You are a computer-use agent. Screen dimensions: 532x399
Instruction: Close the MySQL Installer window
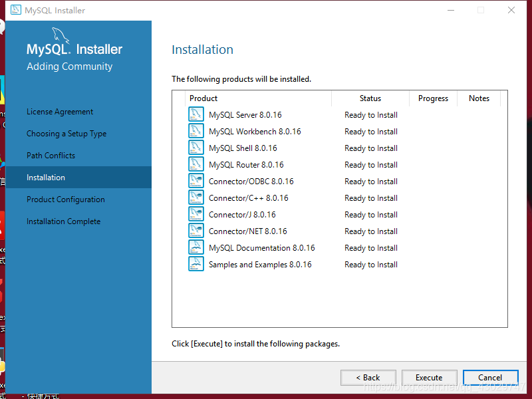click(x=511, y=10)
